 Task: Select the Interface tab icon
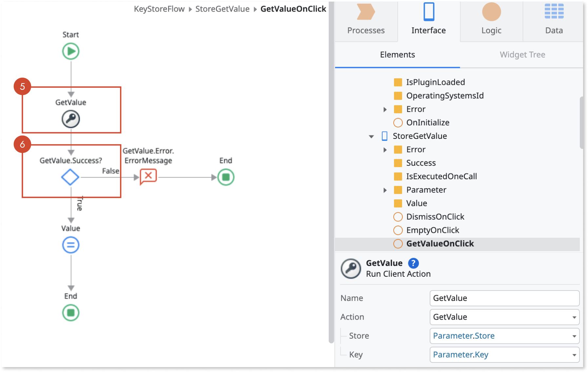428,13
